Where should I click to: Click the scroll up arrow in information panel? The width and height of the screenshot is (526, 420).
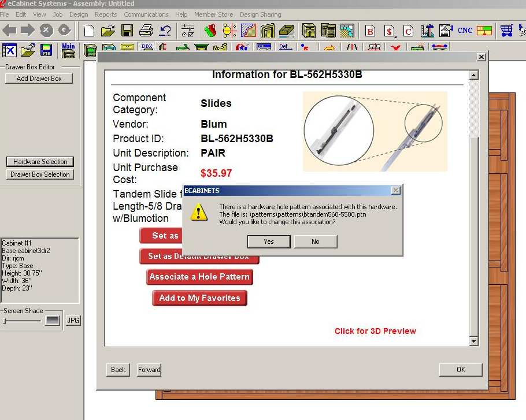[473, 75]
